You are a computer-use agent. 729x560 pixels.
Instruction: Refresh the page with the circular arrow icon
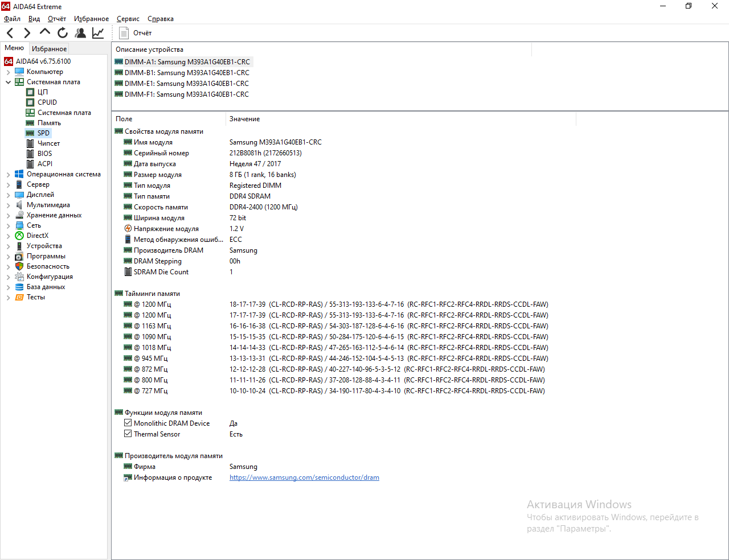click(63, 33)
